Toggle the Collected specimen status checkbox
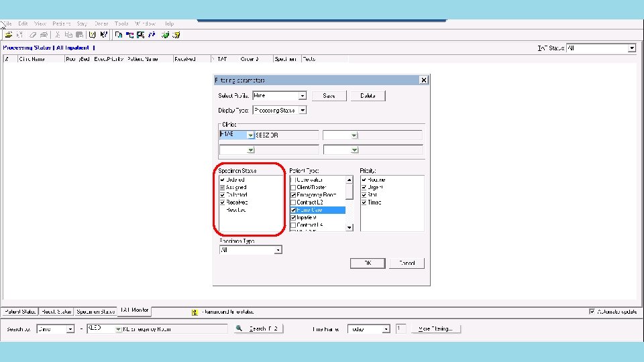 [x=222, y=195]
